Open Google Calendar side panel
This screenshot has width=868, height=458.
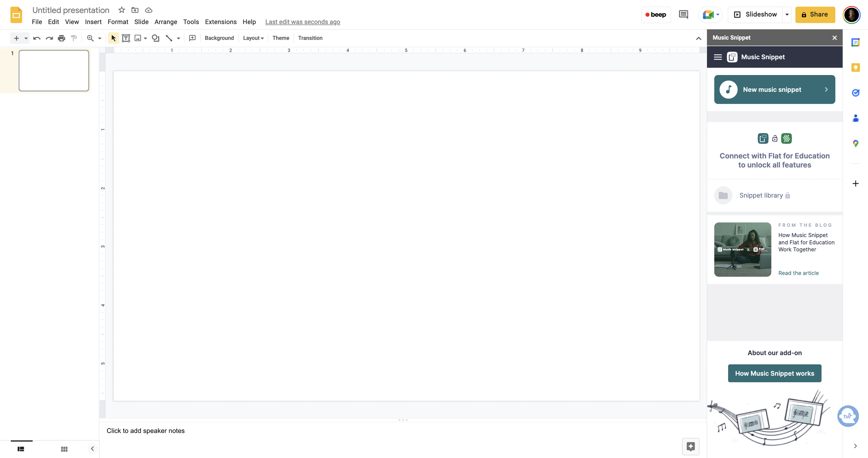(x=856, y=42)
